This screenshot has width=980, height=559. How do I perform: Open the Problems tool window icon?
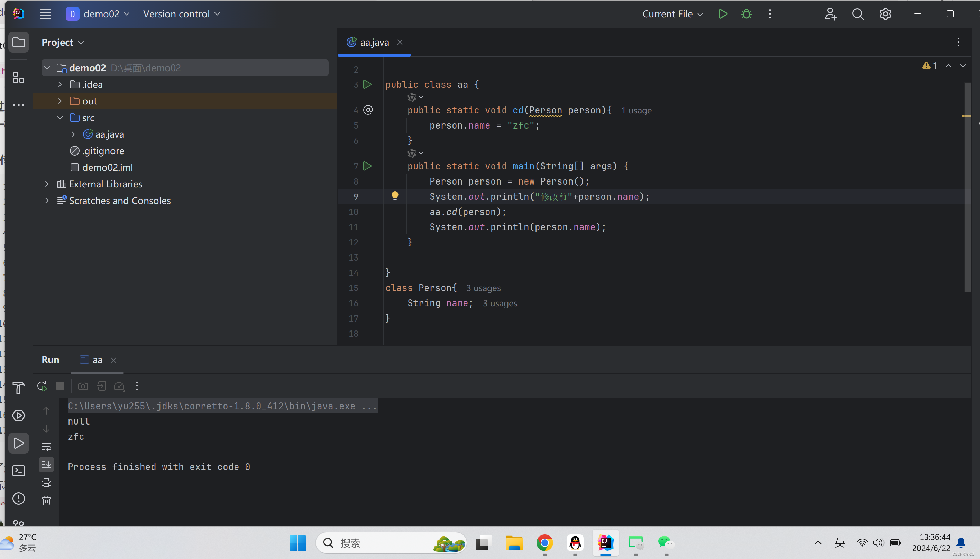(18, 499)
